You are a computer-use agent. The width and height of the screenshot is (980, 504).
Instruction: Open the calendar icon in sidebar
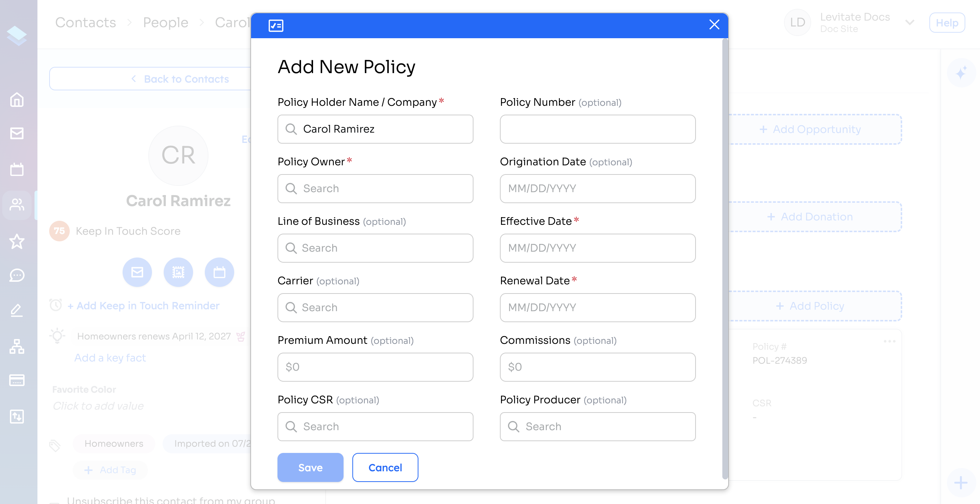(17, 169)
